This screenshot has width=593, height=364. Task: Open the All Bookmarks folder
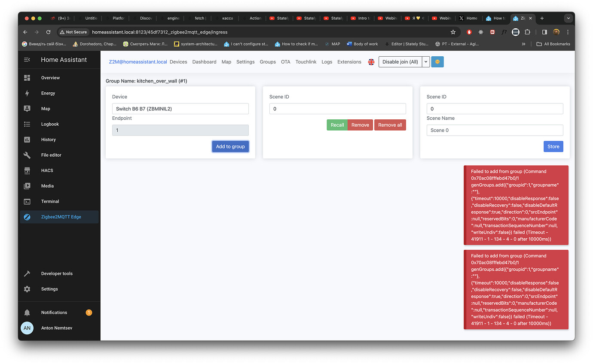tap(553, 44)
